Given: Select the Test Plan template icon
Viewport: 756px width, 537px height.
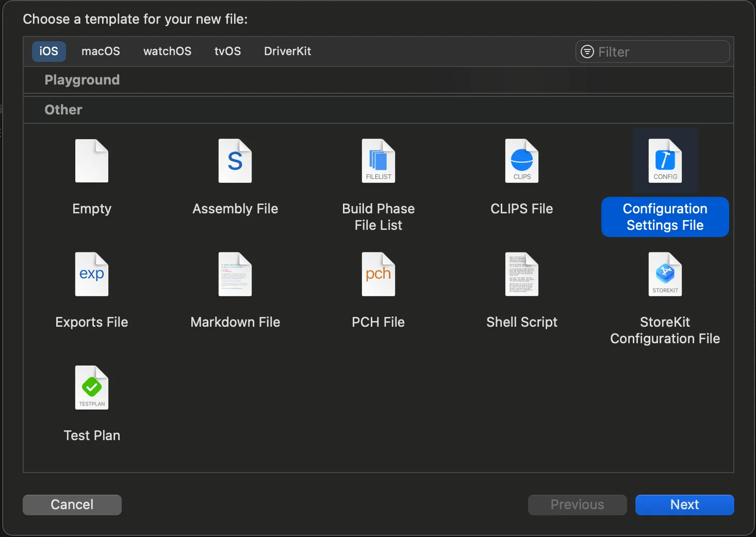Looking at the screenshot, I should [x=92, y=388].
